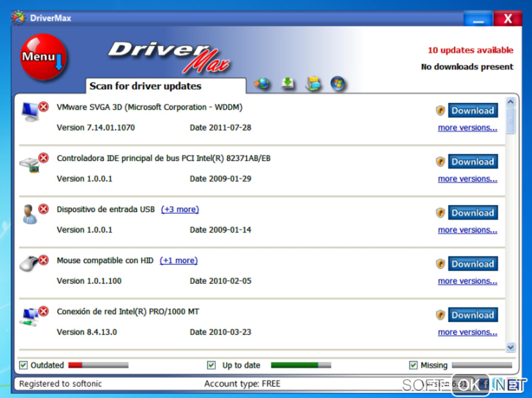
Task: Click Controladora IDE principal device name
Action: click(164, 159)
